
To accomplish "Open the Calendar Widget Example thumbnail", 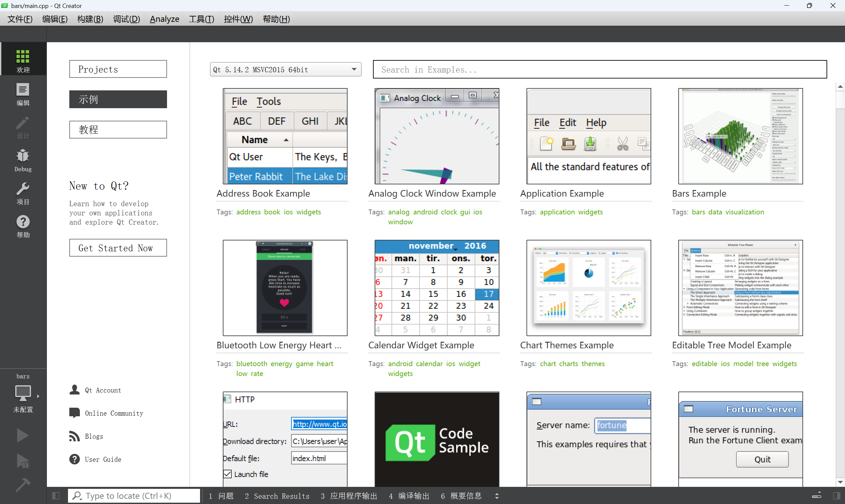I will click(x=437, y=288).
